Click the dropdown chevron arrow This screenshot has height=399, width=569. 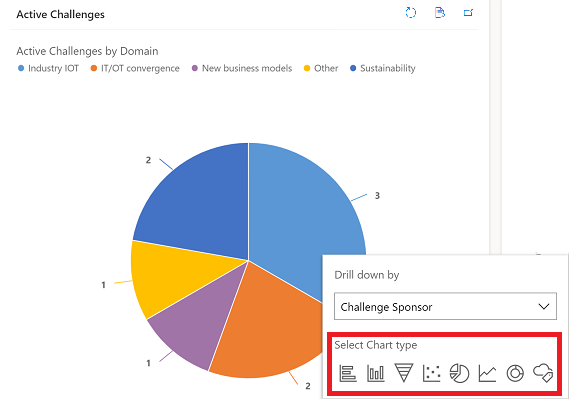pyautogui.click(x=544, y=307)
